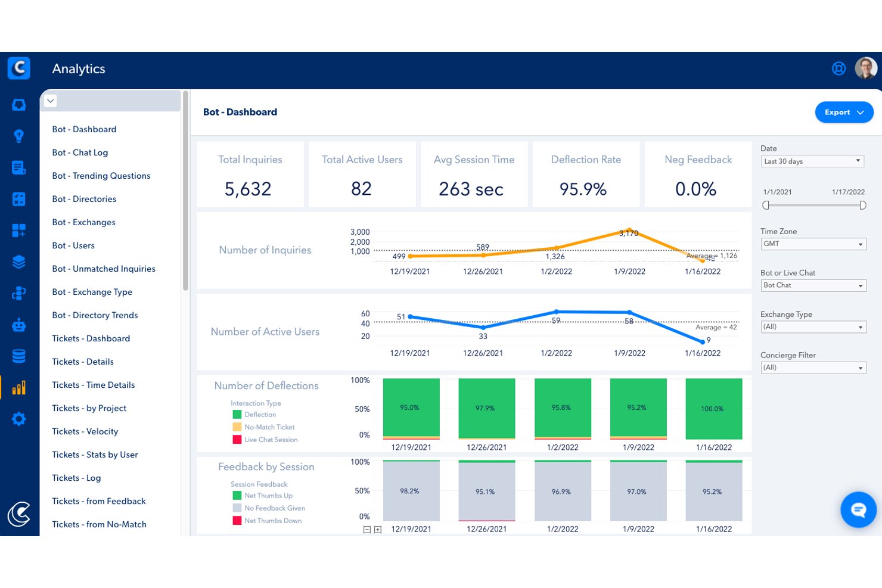
Task: Open the Time Zone dropdown
Action: (x=813, y=244)
